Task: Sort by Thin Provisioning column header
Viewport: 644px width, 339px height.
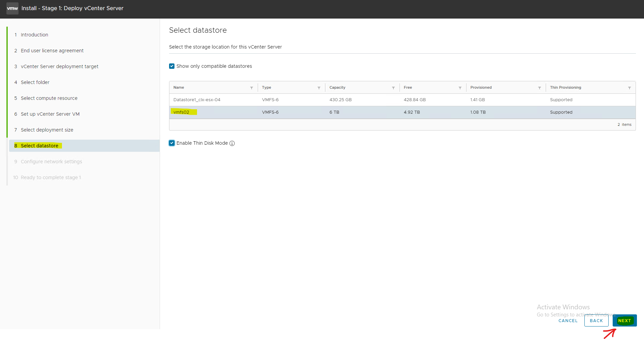Action: pyautogui.click(x=566, y=87)
